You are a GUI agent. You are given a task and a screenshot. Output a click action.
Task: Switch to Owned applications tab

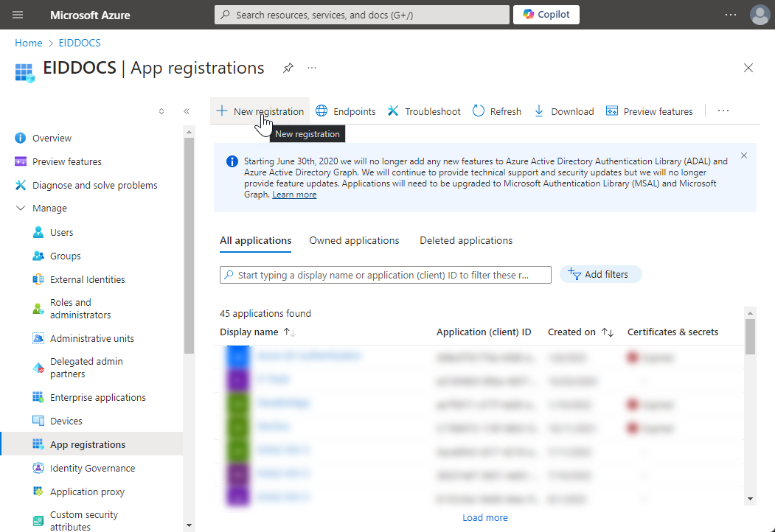click(x=354, y=240)
